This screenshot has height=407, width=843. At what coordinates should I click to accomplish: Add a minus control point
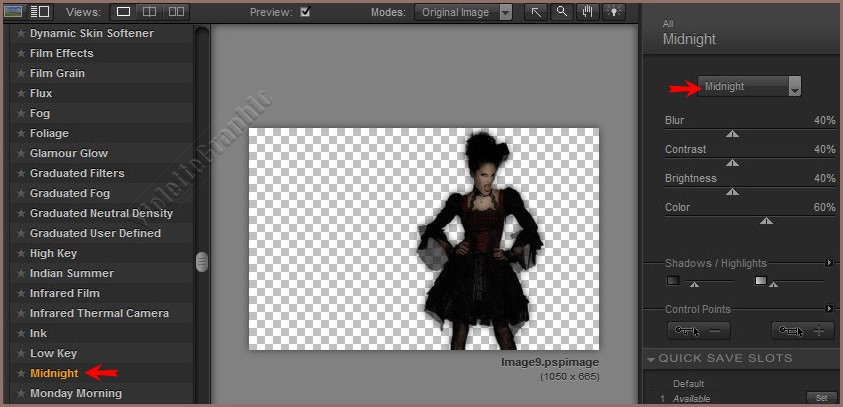coord(699,330)
